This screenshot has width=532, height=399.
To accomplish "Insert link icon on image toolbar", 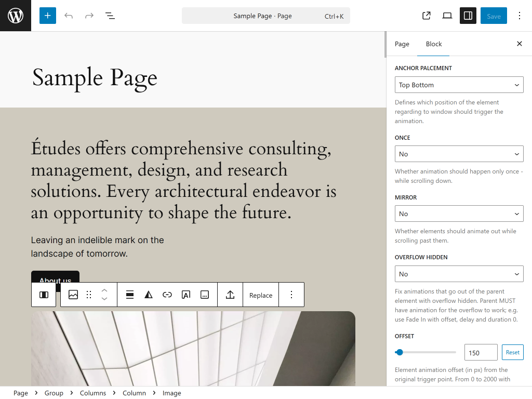I will tap(167, 295).
